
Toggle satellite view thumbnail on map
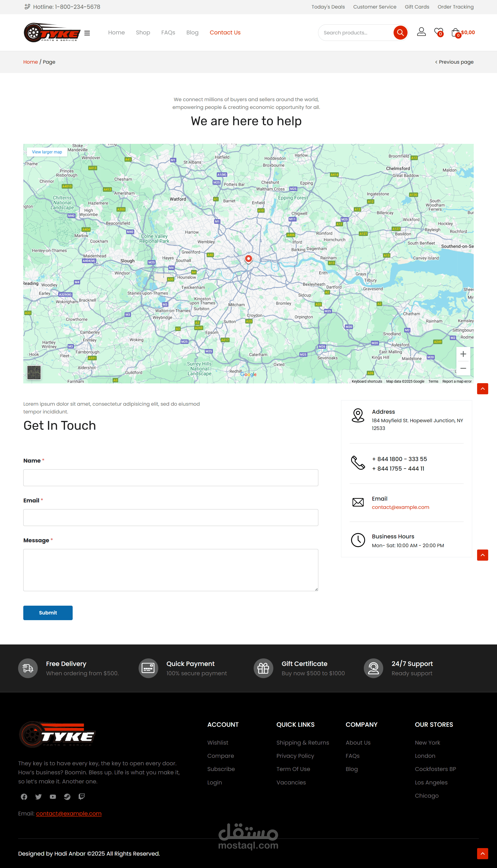(x=34, y=372)
